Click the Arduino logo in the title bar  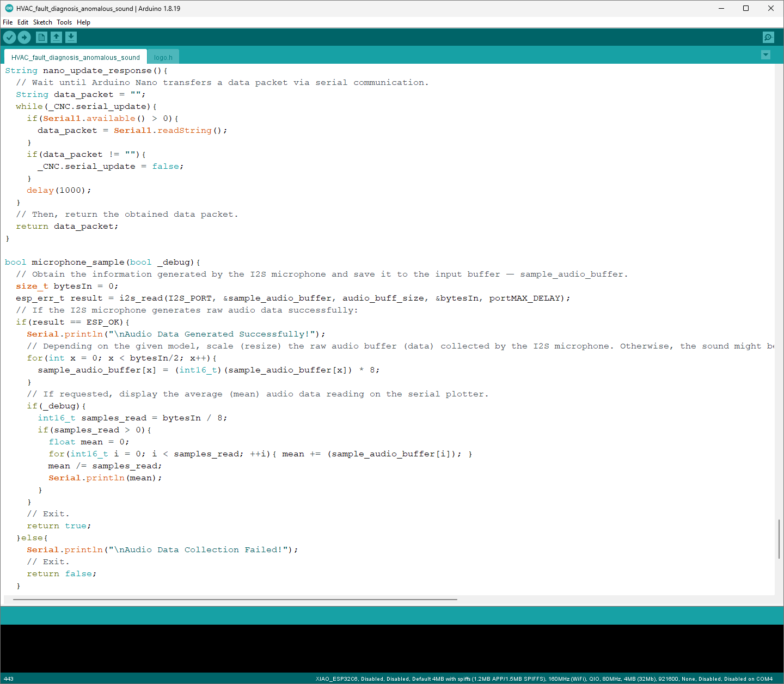coord(9,8)
